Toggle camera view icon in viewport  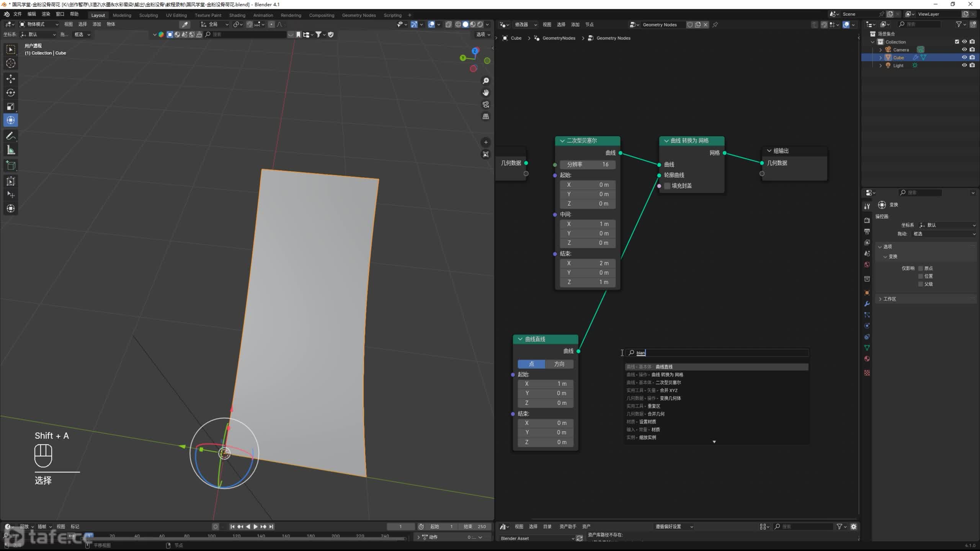486,104
